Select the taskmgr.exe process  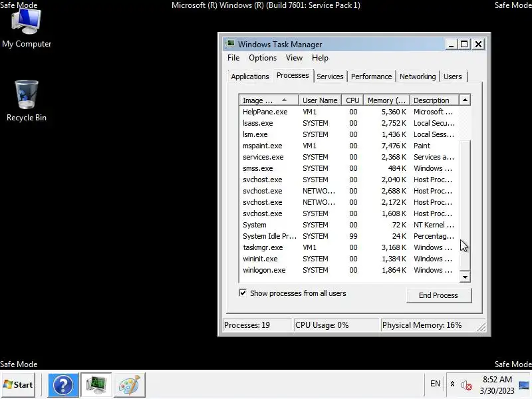click(348, 247)
